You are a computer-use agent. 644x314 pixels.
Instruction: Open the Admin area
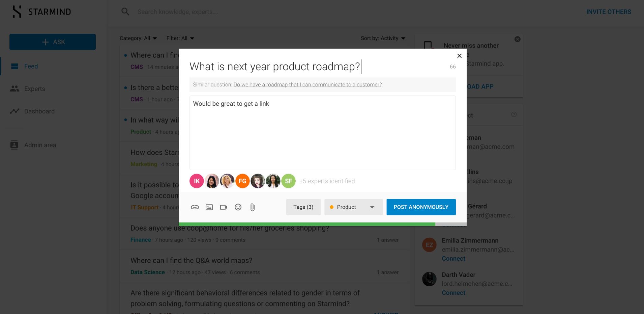tap(40, 145)
